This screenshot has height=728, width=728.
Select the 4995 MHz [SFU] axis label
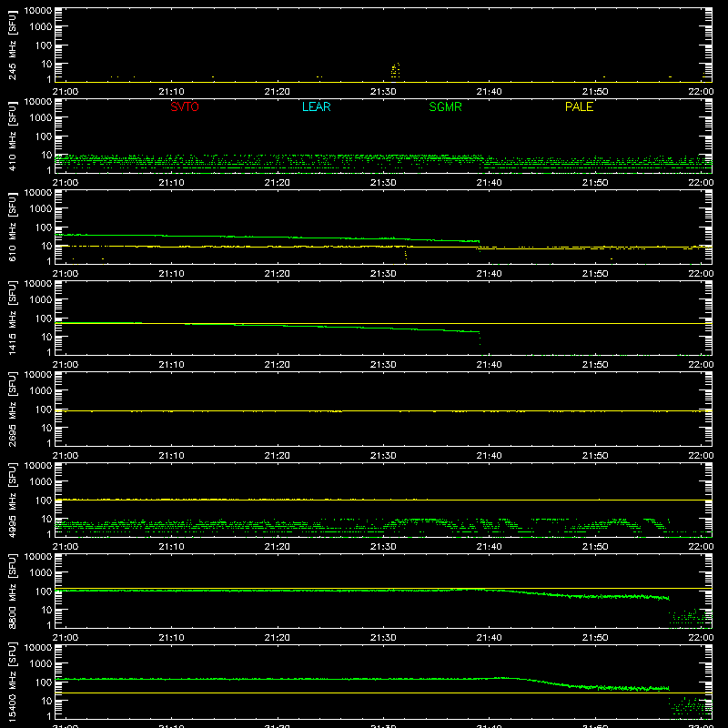point(12,500)
